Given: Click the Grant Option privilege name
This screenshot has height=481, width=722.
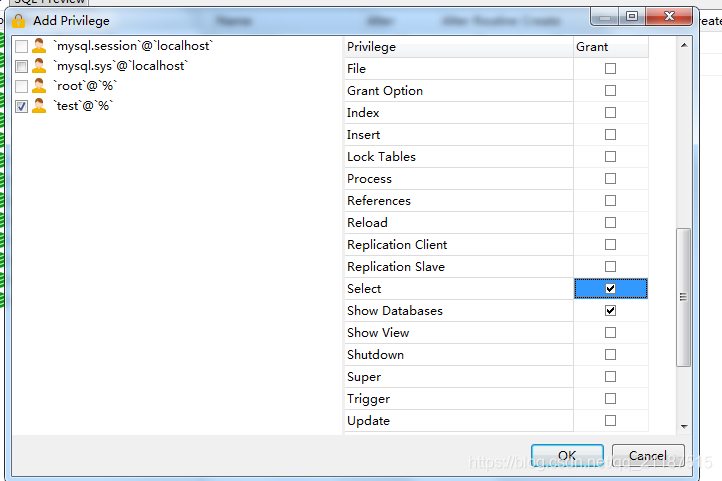Looking at the screenshot, I should tap(385, 91).
